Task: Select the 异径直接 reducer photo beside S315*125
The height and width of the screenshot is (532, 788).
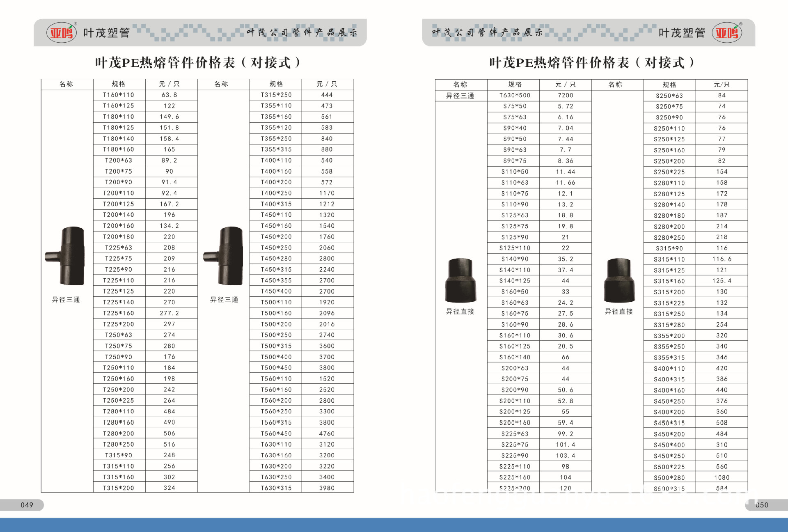Action: coord(619,280)
